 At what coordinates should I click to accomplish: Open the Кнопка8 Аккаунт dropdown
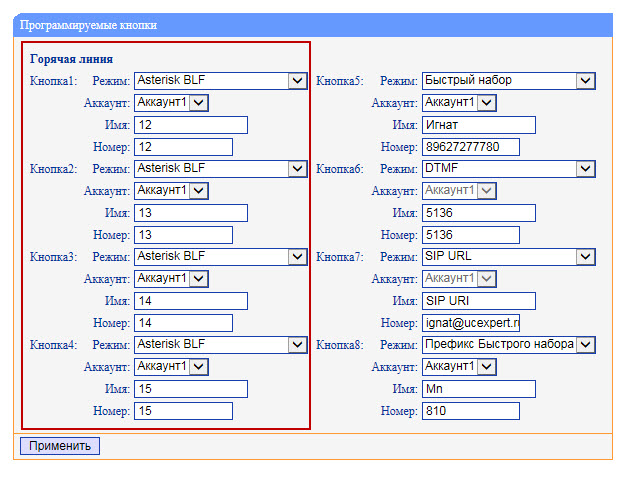coord(459,367)
